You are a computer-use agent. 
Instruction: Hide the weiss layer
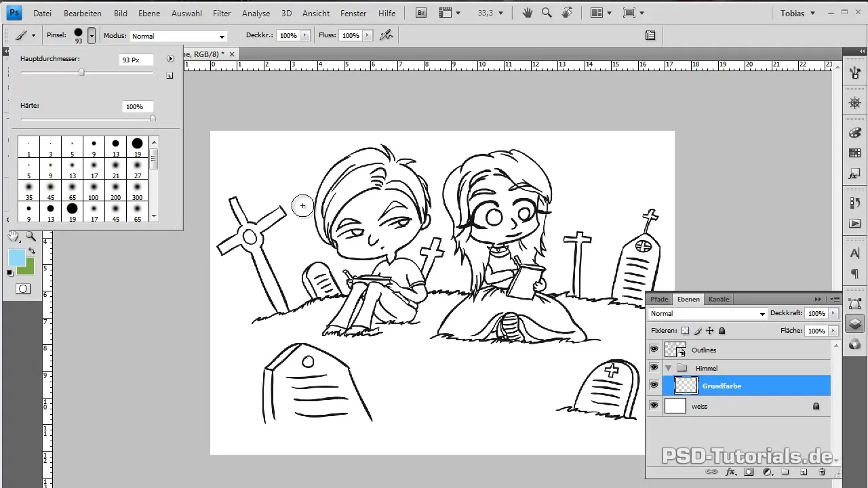click(654, 406)
